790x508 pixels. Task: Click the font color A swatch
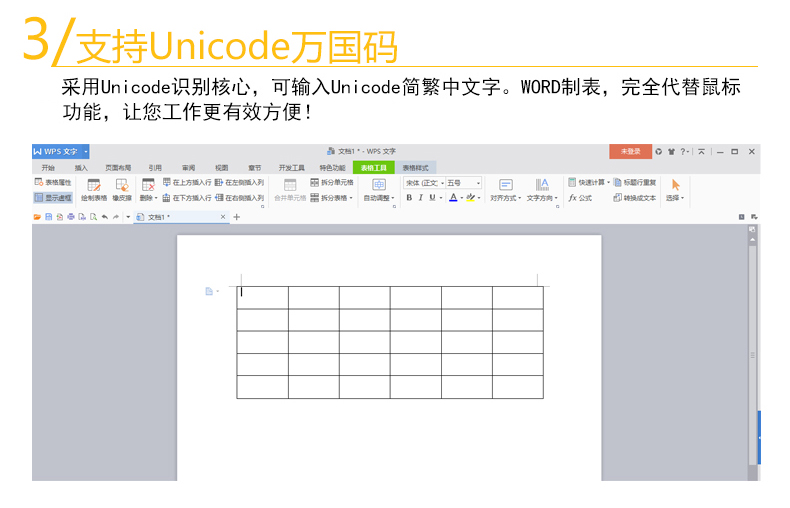(453, 198)
